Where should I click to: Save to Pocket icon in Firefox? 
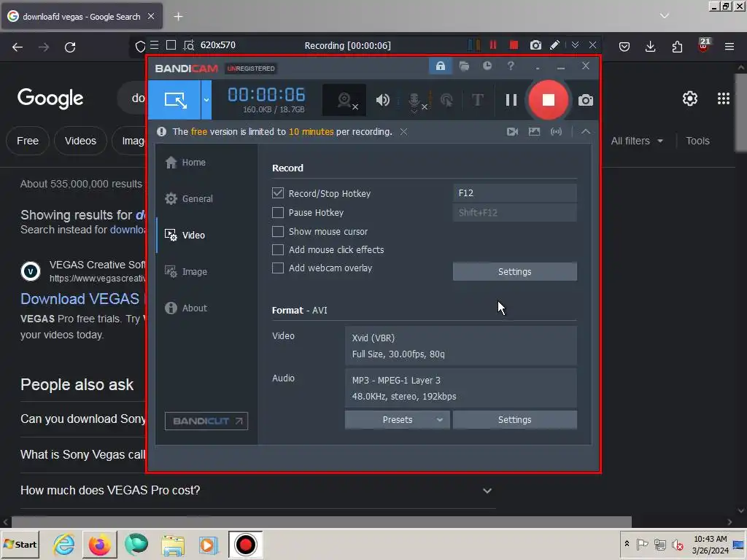pos(624,47)
